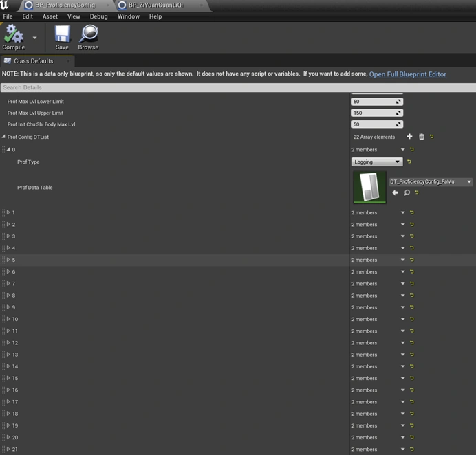Image resolution: width=476 pixels, height=455 pixels.
Task: Open options dropdown for element 19
Action: pos(402,425)
